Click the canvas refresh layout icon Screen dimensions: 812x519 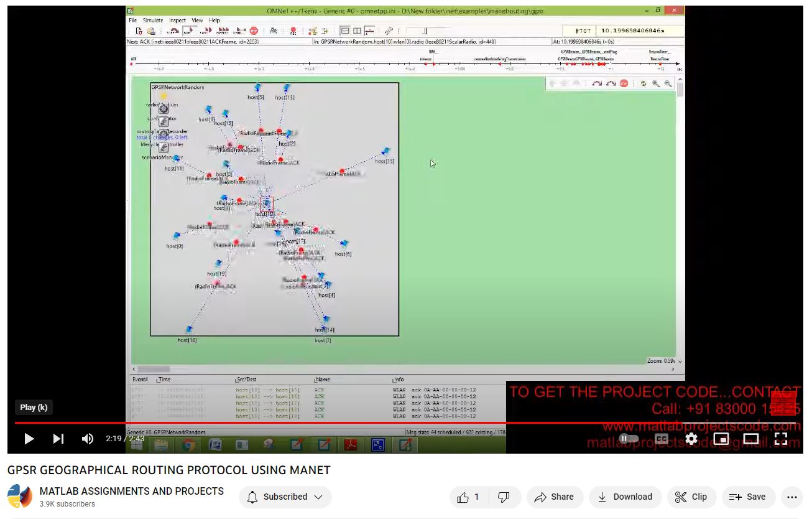(x=643, y=83)
